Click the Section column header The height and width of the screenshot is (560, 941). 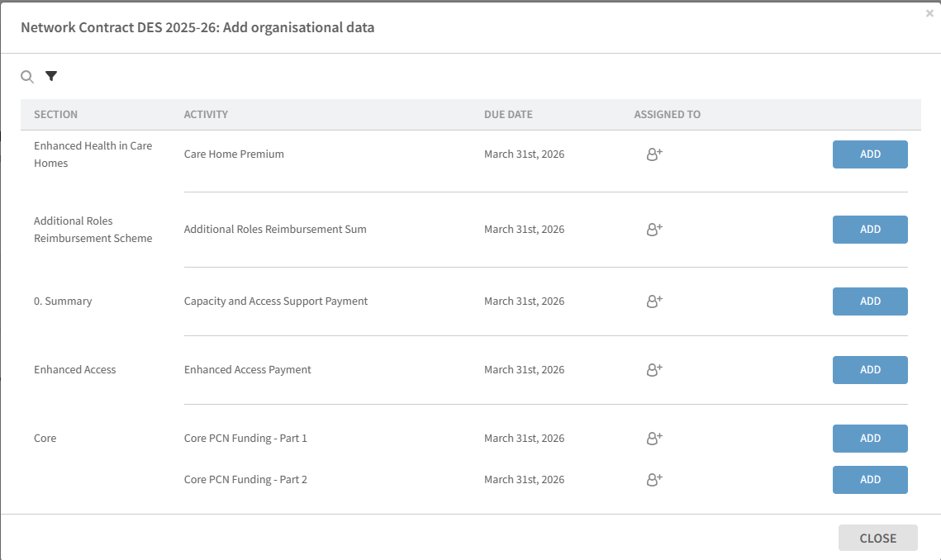(55, 115)
